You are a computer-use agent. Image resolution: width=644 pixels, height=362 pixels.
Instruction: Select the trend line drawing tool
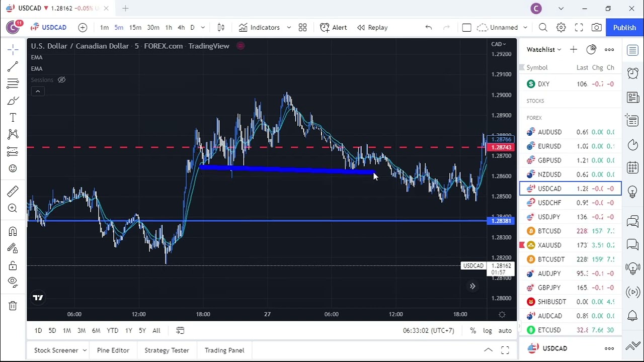point(13,66)
